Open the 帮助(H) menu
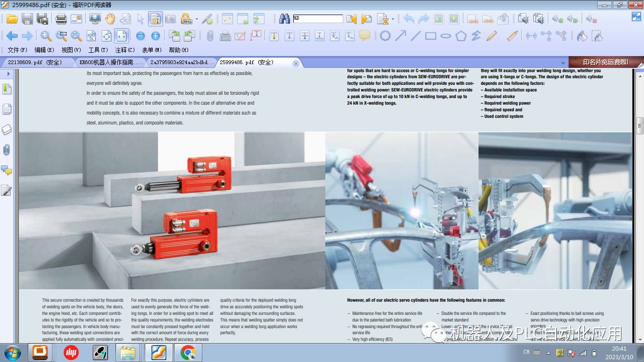Image resolution: width=644 pixels, height=362 pixels. pyautogui.click(x=179, y=50)
